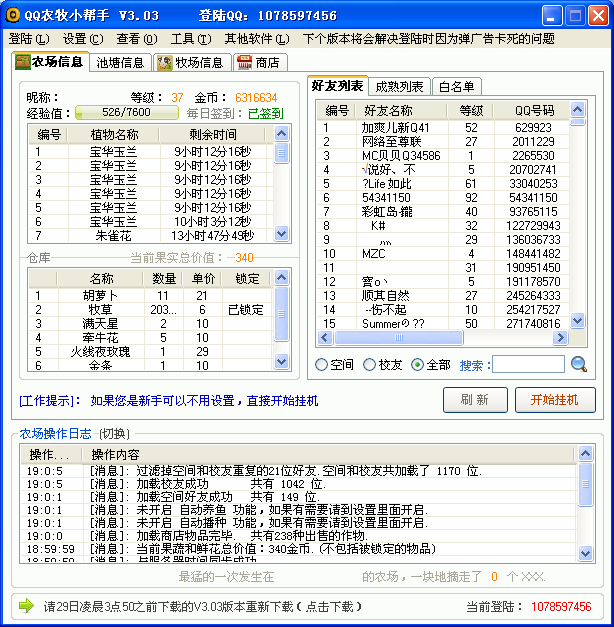Image resolution: width=614 pixels, height=627 pixels.
Task: Click the 刷新 button
Action: click(475, 399)
